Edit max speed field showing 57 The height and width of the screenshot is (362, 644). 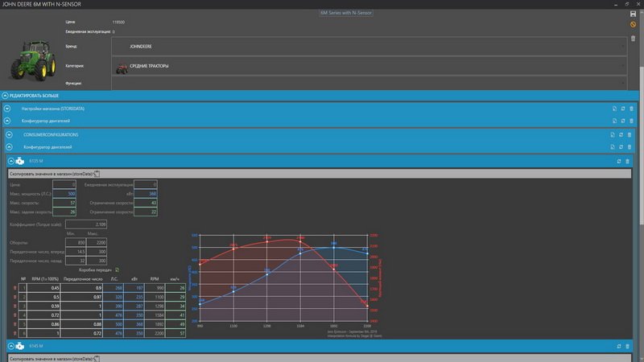(x=64, y=203)
